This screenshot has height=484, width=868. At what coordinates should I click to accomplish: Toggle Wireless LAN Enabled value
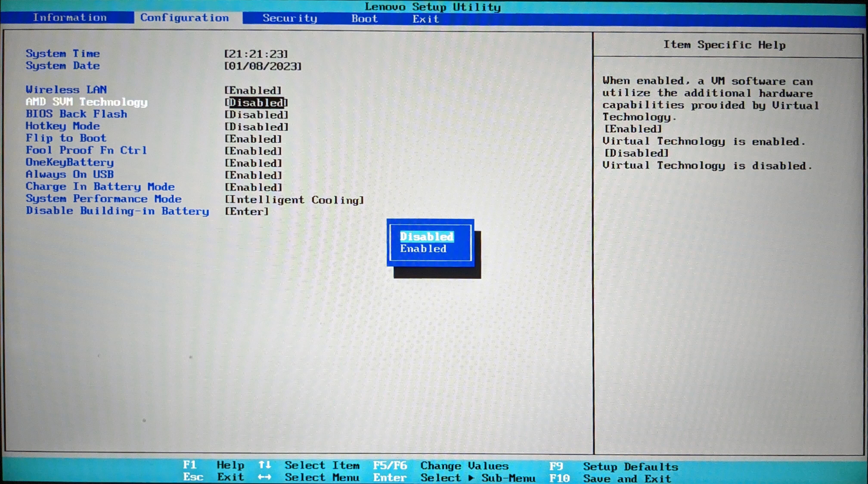253,90
